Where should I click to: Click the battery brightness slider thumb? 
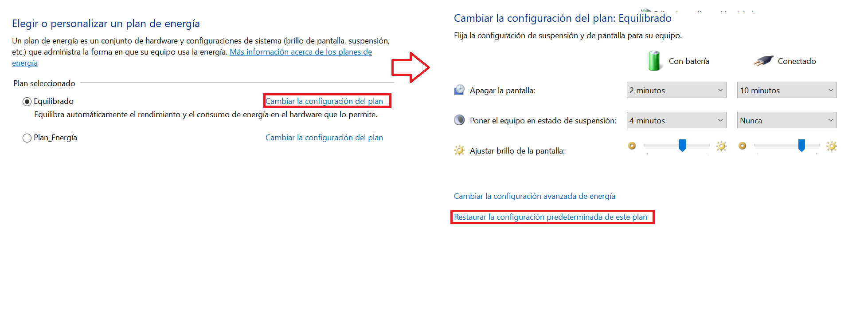click(683, 145)
